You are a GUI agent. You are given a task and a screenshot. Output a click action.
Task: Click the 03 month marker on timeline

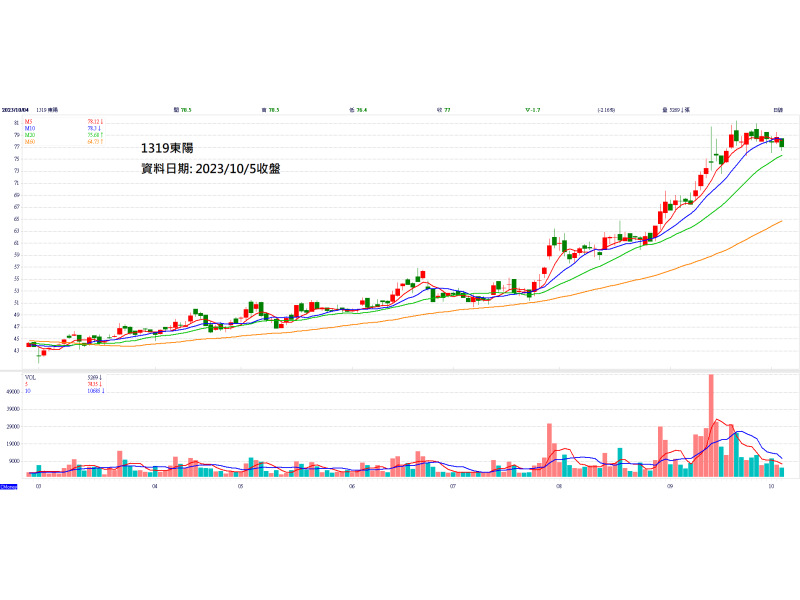(x=38, y=487)
